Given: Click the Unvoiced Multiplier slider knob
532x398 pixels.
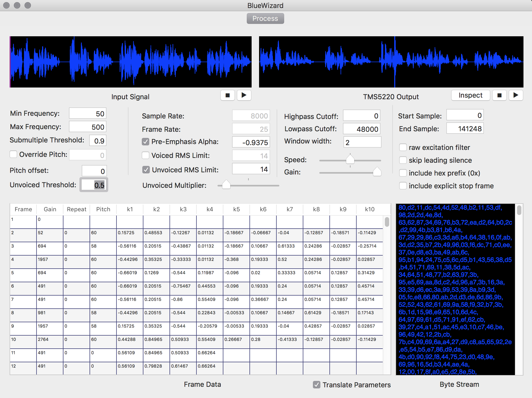Looking at the screenshot, I should coord(226,185).
